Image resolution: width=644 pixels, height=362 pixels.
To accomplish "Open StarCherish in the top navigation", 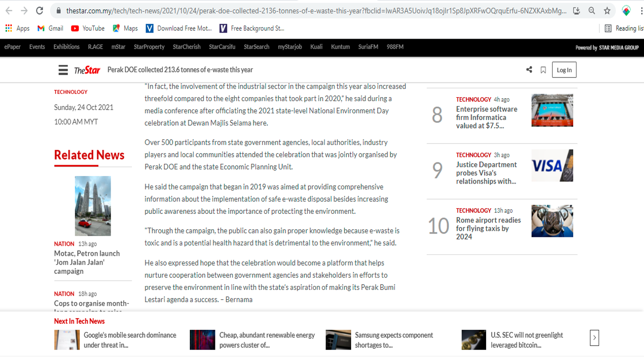I will click(x=187, y=47).
